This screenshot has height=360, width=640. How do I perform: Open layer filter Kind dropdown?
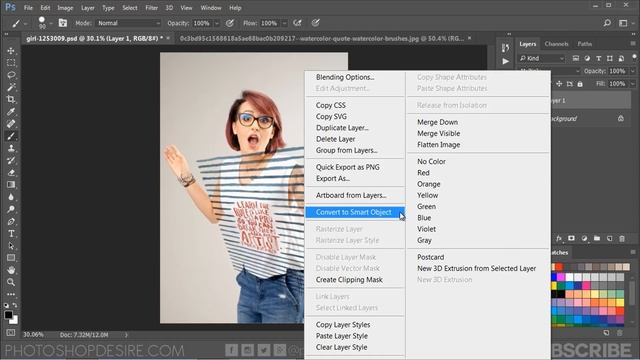coord(542,58)
